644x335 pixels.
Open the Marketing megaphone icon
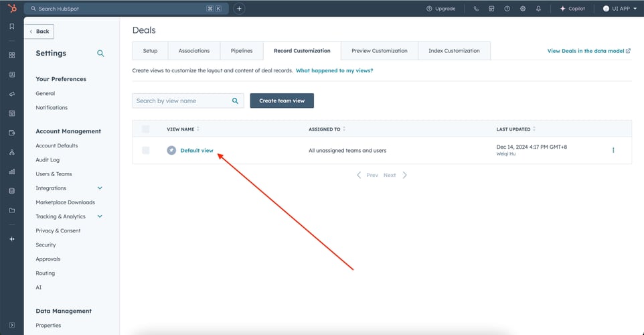(12, 94)
